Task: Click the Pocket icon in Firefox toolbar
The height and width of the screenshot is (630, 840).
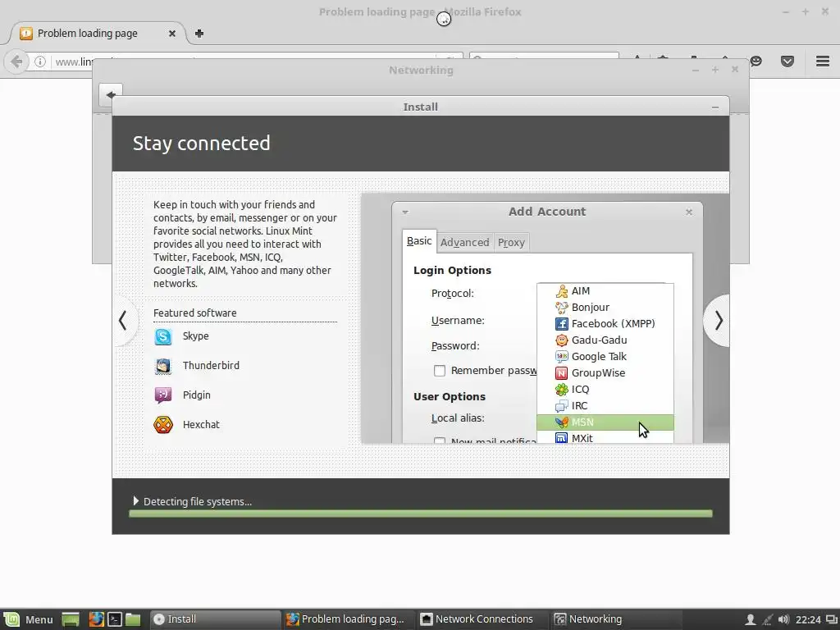Action: [787, 62]
